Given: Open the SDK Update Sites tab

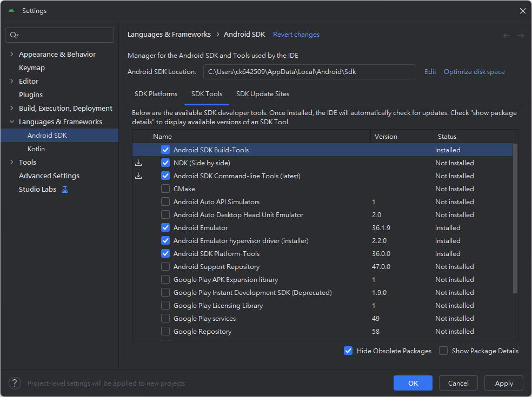Looking at the screenshot, I should pyautogui.click(x=263, y=94).
